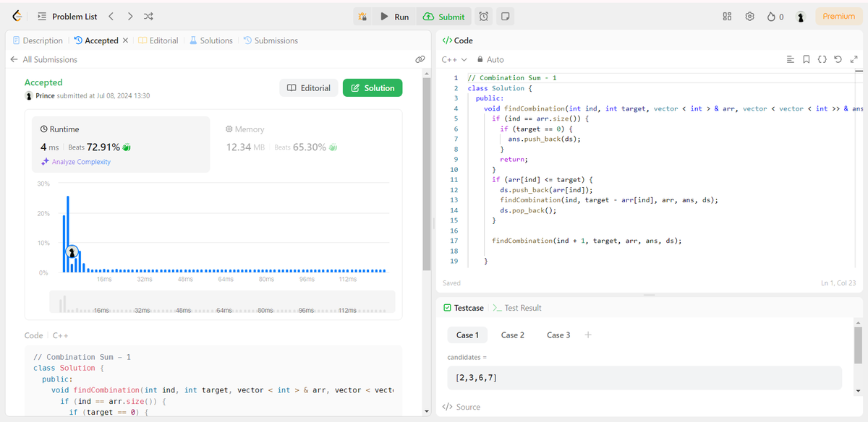
Task: Add a new testcase with plus icon
Action: [588, 335]
